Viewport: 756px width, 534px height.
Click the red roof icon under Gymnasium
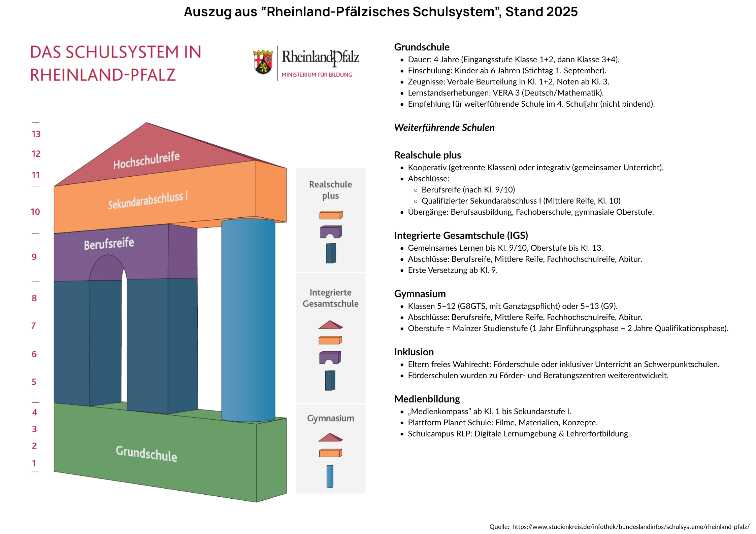330,437
